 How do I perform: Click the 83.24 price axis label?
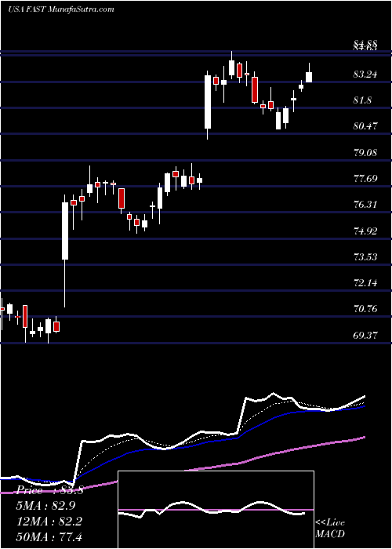tap(365, 75)
